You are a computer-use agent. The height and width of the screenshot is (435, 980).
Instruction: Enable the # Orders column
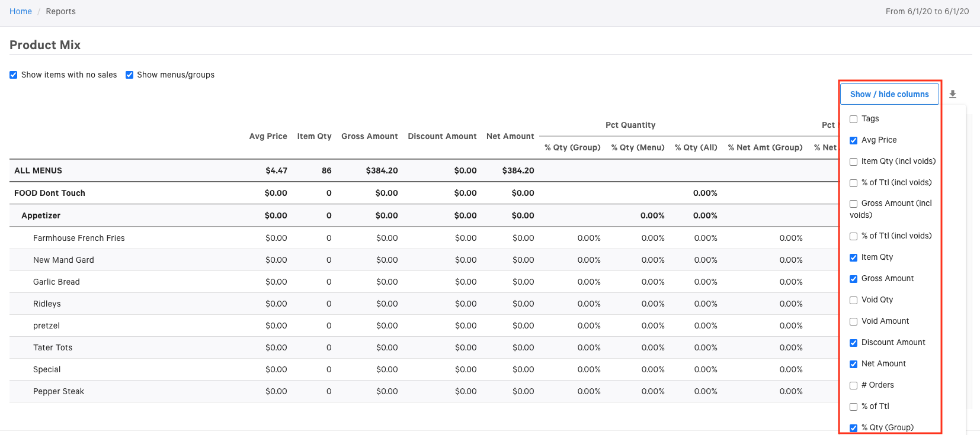coord(853,385)
